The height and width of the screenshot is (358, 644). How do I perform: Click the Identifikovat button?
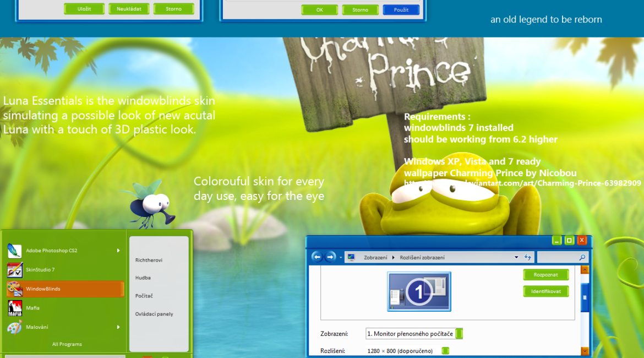pos(546,291)
